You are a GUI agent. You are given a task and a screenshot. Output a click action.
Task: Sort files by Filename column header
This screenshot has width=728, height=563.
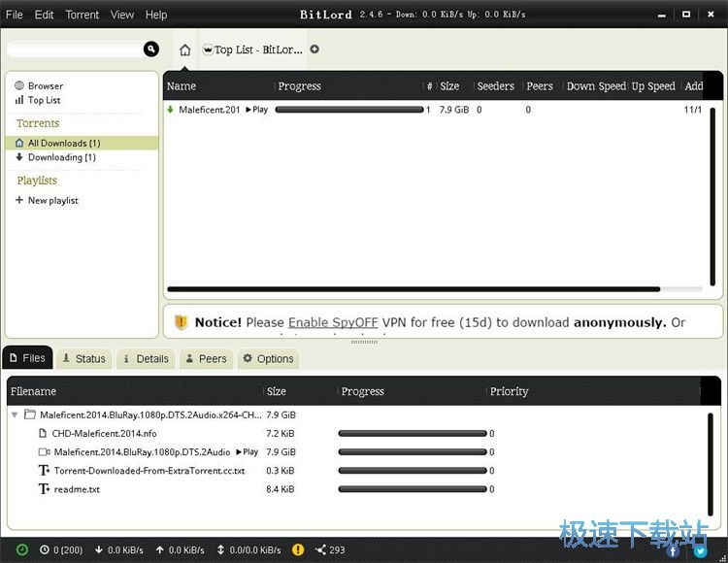click(33, 391)
